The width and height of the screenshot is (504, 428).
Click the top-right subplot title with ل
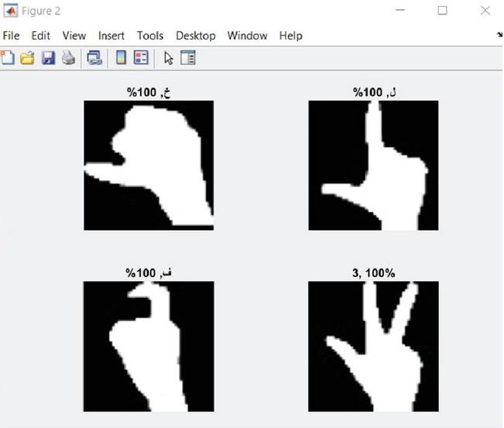pyautogui.click(x=375, y=93)
